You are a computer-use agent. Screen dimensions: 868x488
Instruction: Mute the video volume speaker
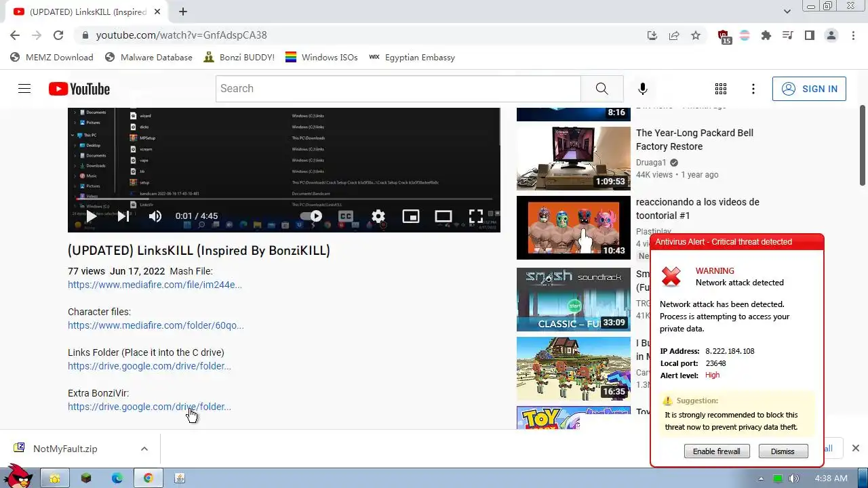coord(155,216)
